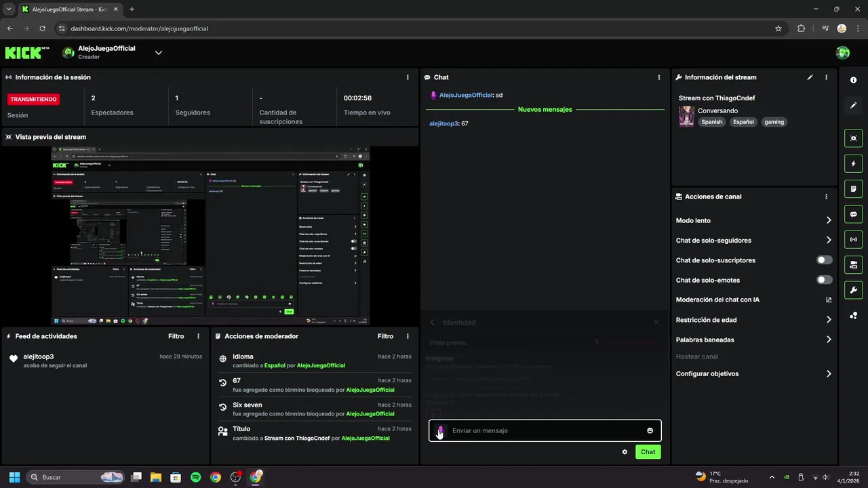This screenshot has height=488, width=868.
Task: Click the Kick logo
Action: [27, 52]
